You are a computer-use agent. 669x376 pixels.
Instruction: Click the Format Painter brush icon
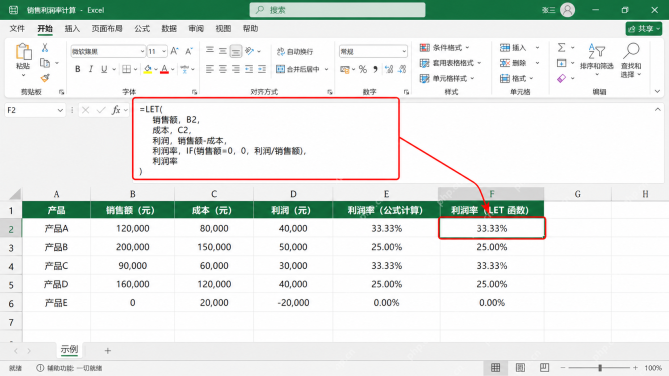click(x=45, y=78)
